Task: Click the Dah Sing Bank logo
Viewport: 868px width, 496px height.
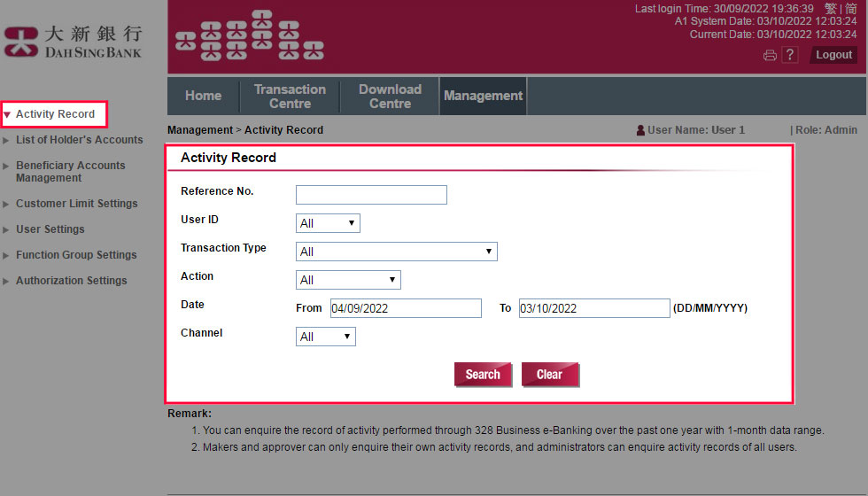Action: (x=73, y=42)
